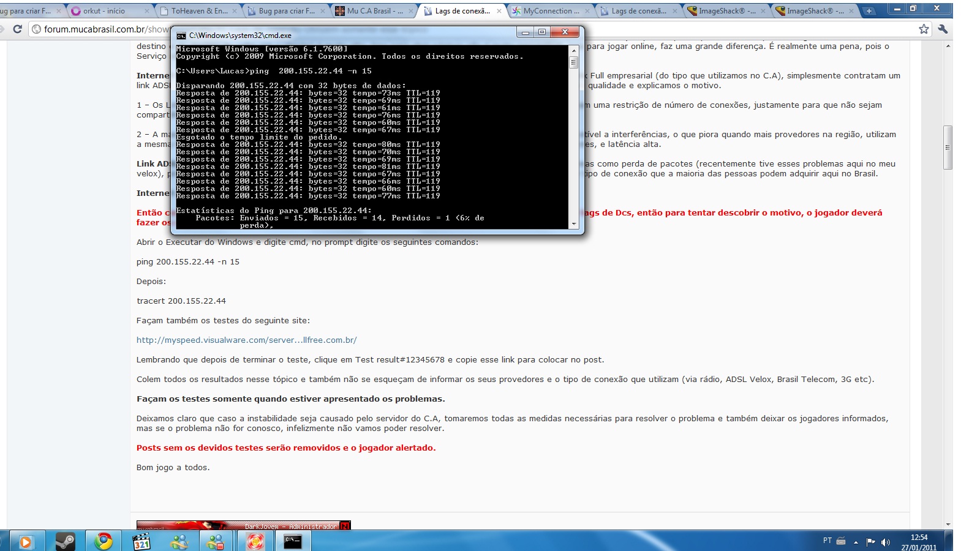980x551 pixels.
Task: Click the volume speaker tray icon
Action: (885, 542)
